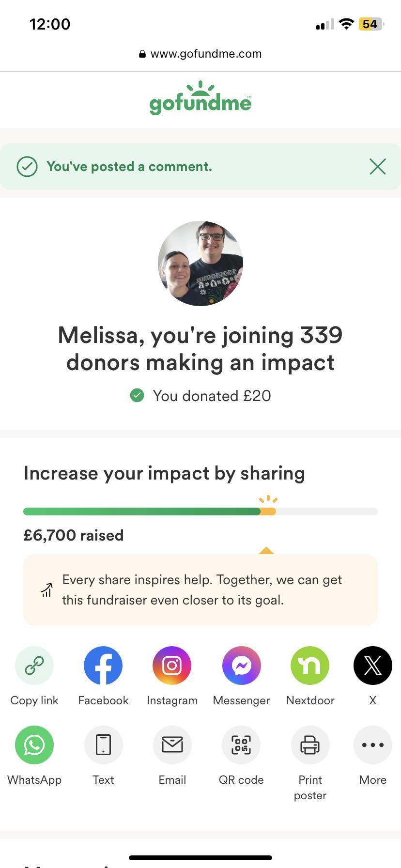Viewport: 401px width, 868px height.
Task: Share fundraiser by Email icon
Action: (172, 745)
